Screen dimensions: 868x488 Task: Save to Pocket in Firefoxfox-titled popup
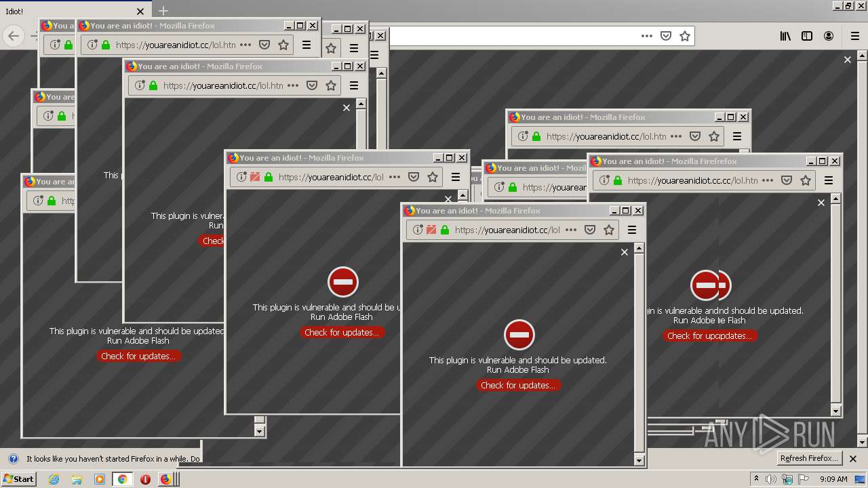pyautogui.click(x=787, y=180)
